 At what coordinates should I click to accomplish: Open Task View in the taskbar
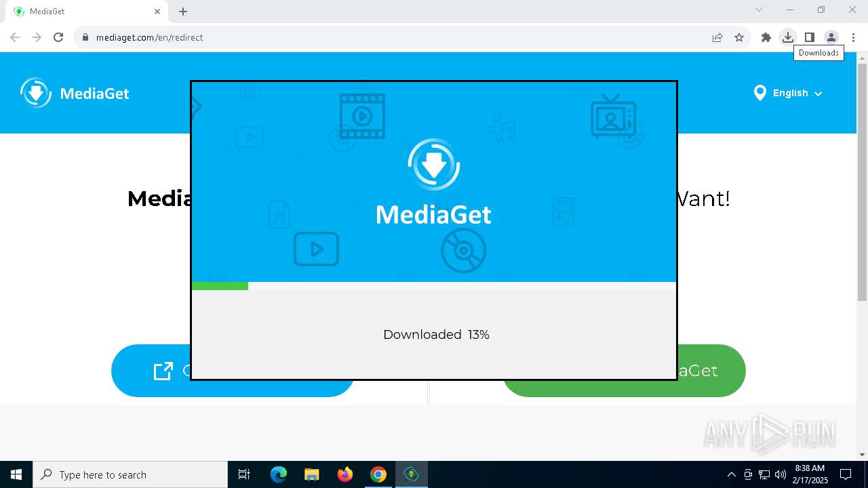click(x=244, y=474)
